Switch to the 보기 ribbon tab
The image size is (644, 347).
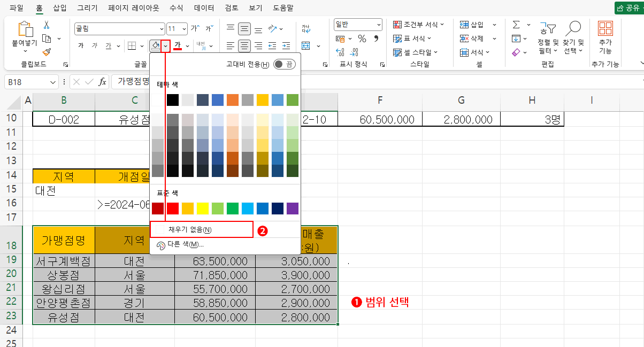tap(256, 8)
